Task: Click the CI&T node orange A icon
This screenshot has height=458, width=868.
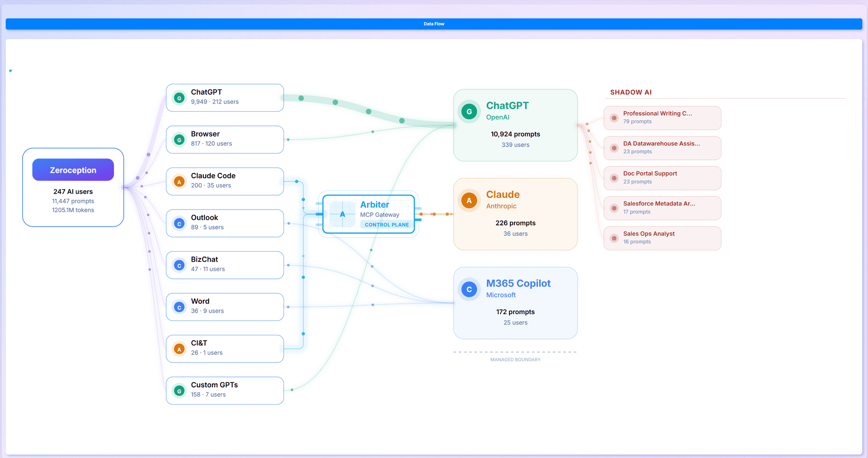Action: [x=179, y=349]
